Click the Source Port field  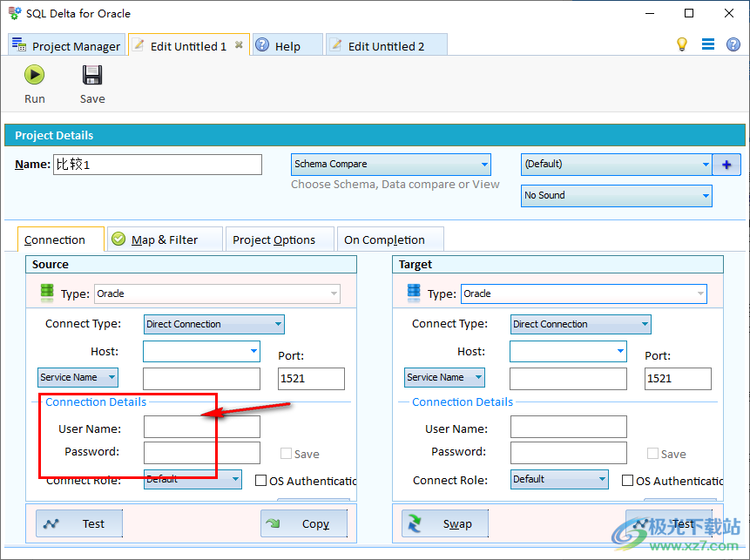(x=311, y=379)
